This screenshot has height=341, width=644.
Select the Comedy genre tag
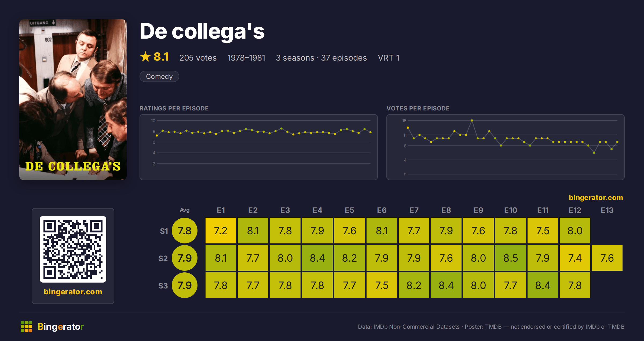[x=159, y=76]
